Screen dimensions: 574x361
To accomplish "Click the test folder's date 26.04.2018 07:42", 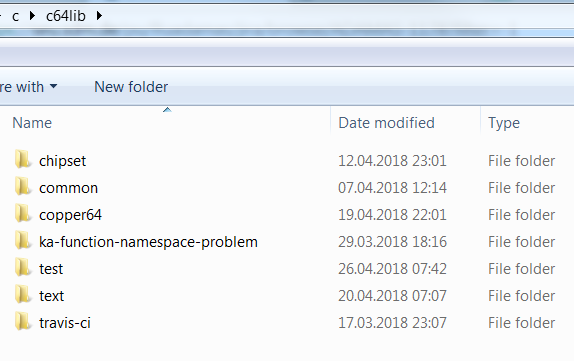I will (x=392, y=269).
